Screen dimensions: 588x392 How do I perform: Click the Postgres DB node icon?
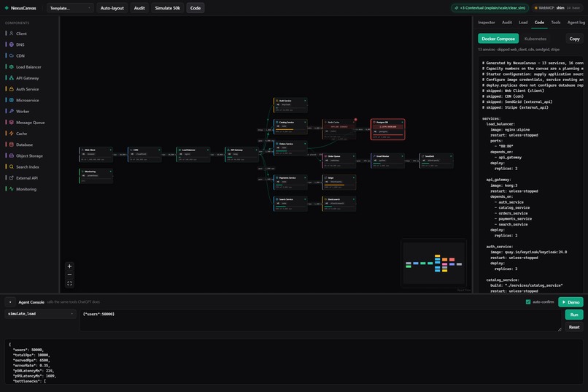coord(374,123)
